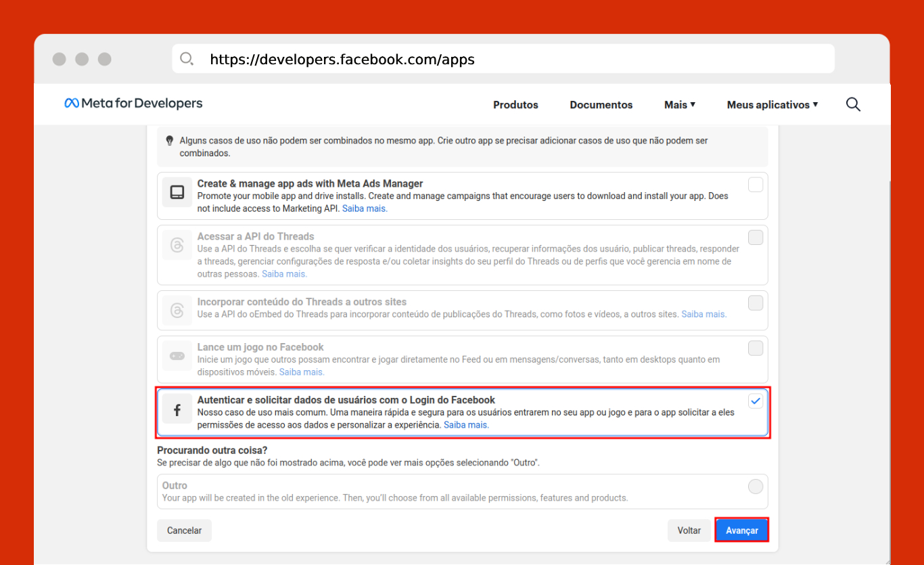Viewport: 924px width, 565px height.
Task: Select the Outro radio button
Action: 756,487
